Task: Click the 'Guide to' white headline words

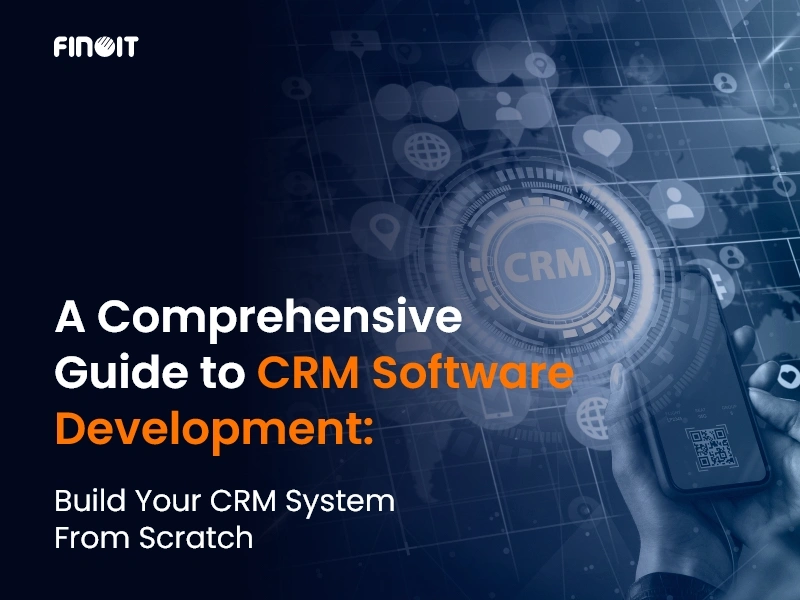Action: coord(151,372)
